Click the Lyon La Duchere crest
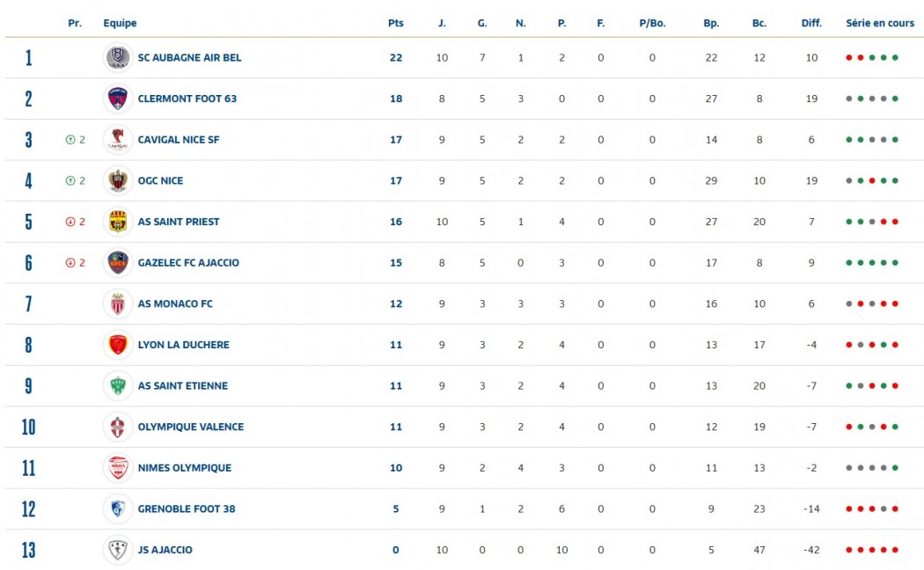This screenshot has height=570, width=924. point(117,345)
